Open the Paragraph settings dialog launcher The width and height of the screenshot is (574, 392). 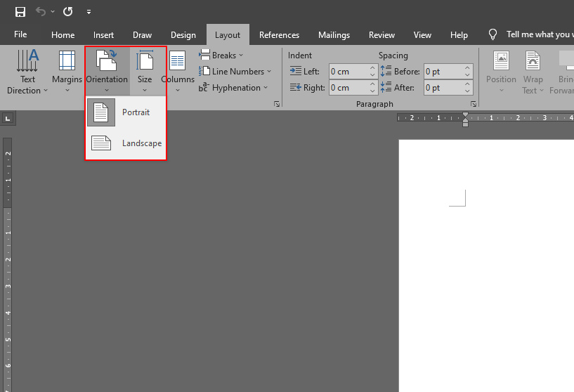(474, 104)
